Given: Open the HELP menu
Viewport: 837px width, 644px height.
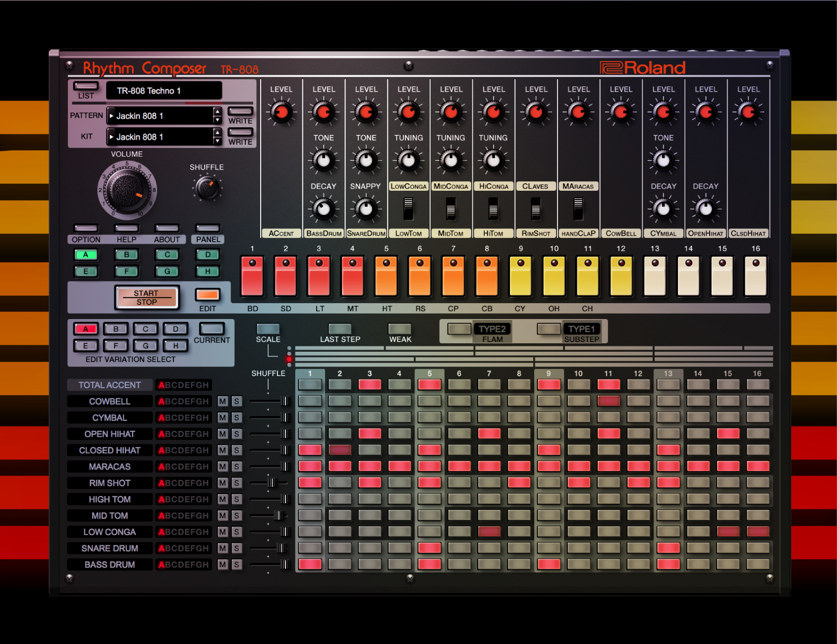Looking at the screenshot, I should coord(126,228).
